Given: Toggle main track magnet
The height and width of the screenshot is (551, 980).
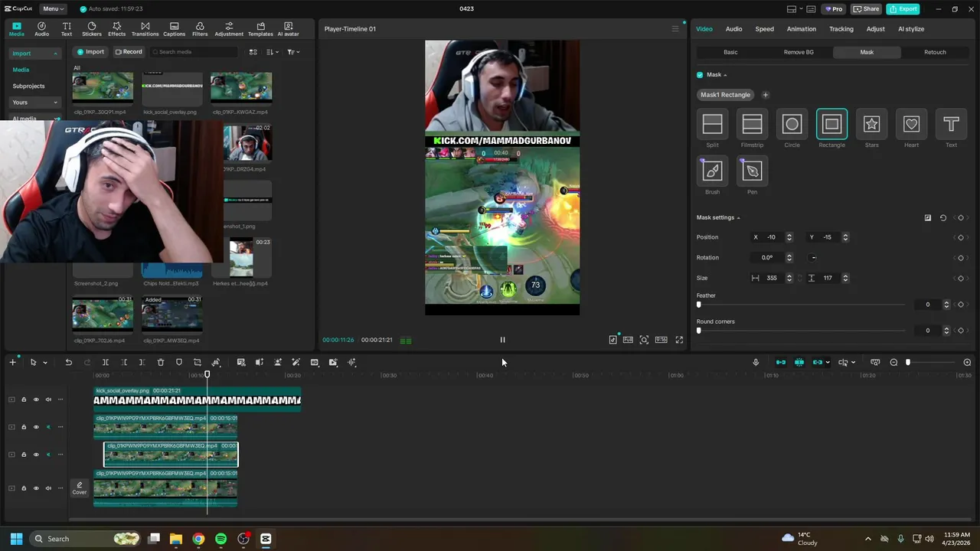Looking at the screenshot, I should pyautogui.click(x=781, y=363).
